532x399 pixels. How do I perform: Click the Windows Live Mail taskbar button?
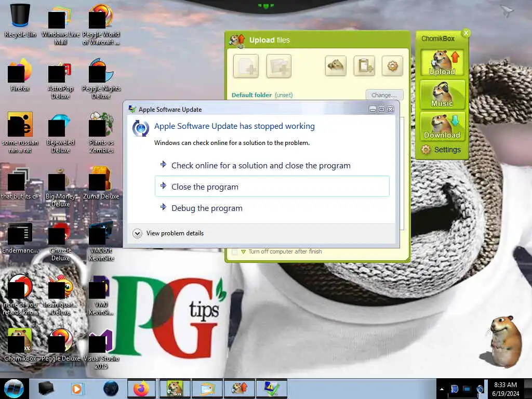pyautogui.click(x=208, y=389)
